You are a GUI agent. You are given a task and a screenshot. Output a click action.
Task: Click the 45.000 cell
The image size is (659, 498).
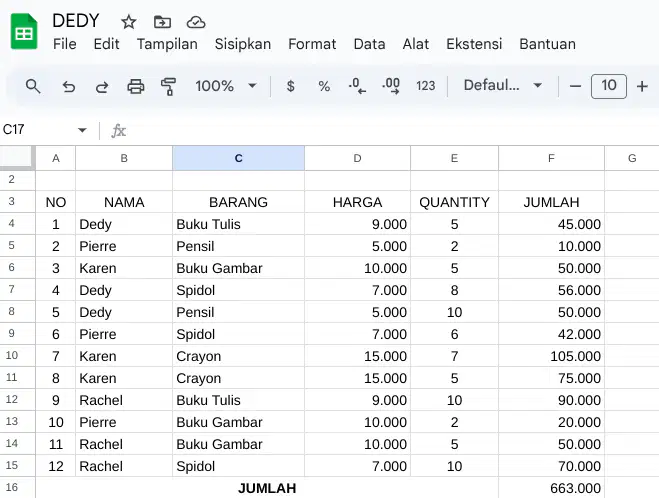pos(551,224)
